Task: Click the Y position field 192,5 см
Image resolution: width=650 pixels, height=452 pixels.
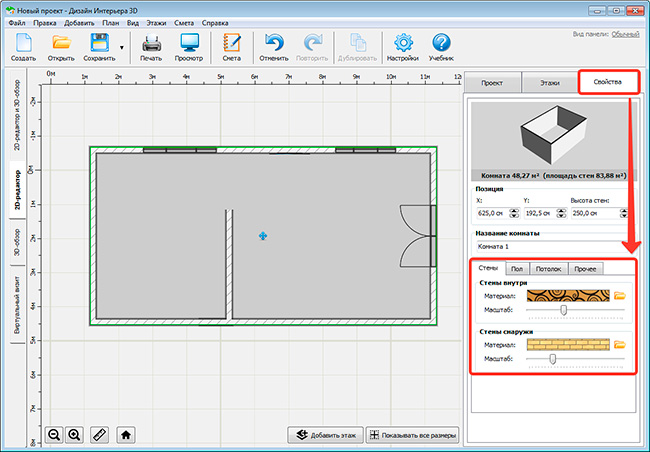Action: tap(540, 213)
